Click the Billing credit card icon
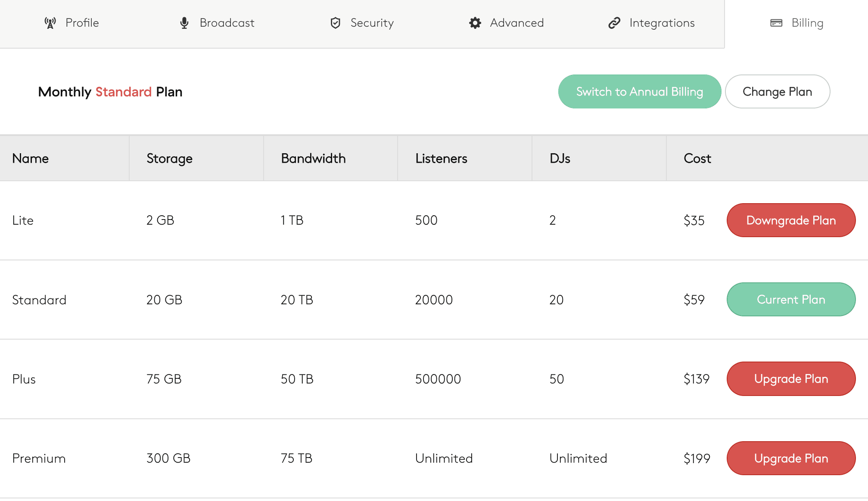The height and width of the screenshot is (501, 868). tap(776, 23)
